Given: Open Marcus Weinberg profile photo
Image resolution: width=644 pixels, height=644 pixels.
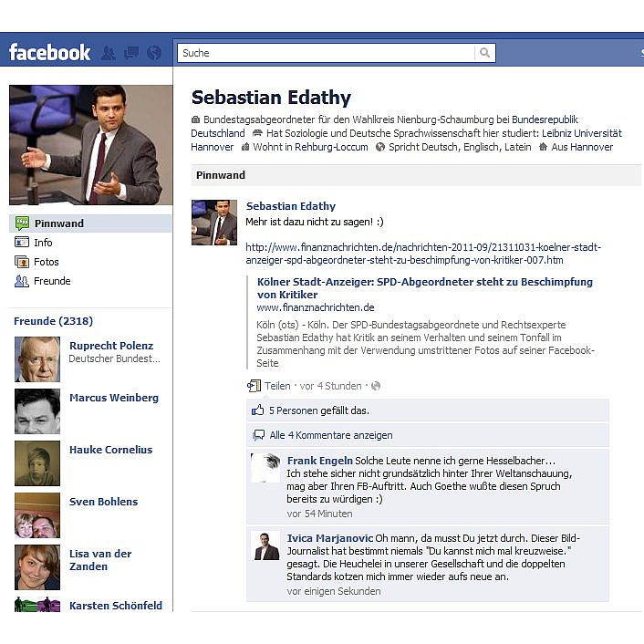Looking at the screenshot, I should click(x=37, y=411).
